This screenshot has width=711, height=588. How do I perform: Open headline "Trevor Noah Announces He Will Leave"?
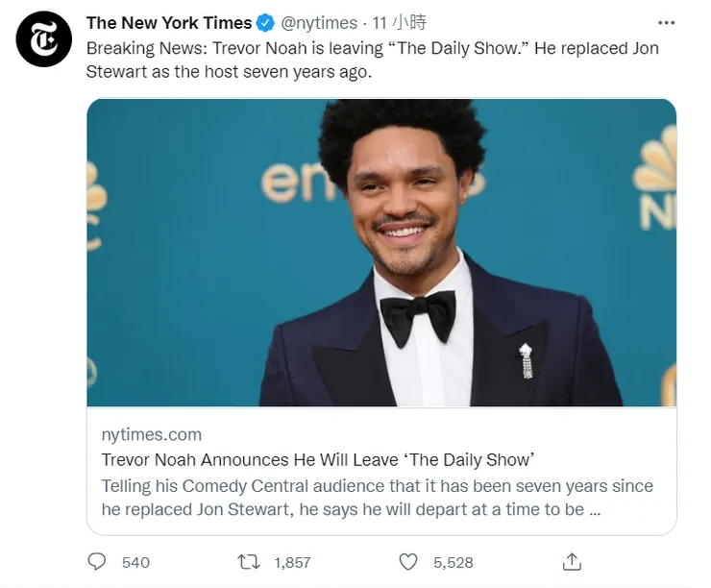[x=317, y=459]
